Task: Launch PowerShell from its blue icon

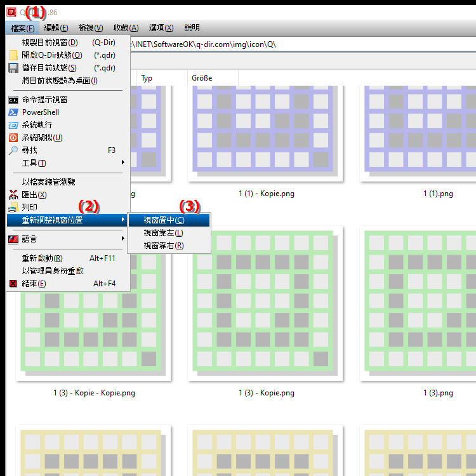Action: (13, 112)
